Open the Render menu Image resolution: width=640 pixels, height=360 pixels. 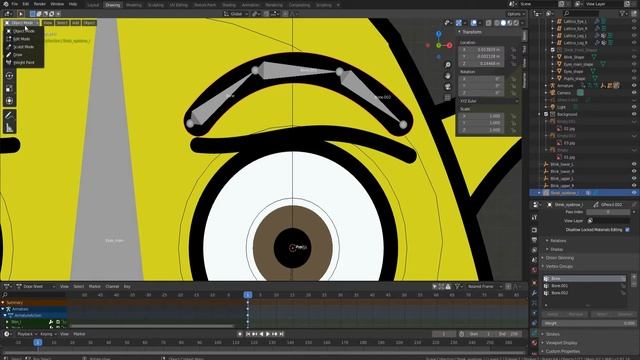pos(40,4)
